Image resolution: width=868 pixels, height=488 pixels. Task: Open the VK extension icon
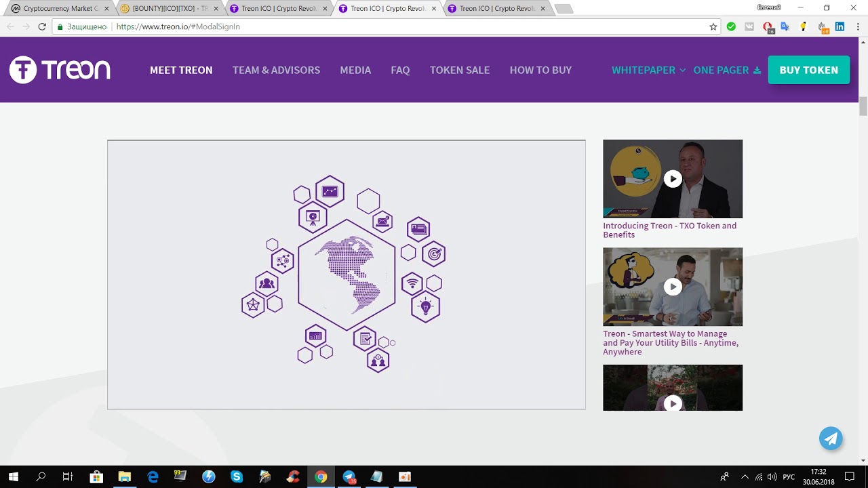point(749,26)
